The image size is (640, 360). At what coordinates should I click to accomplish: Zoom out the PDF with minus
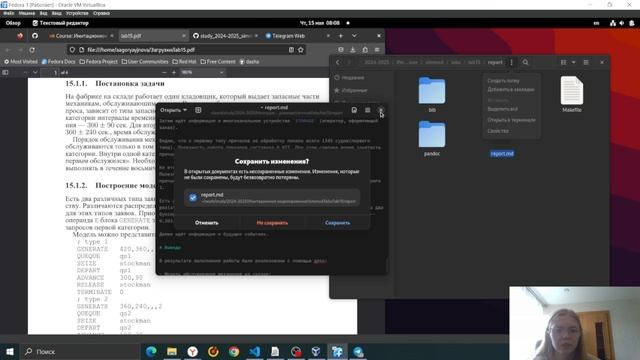(164, 72)
